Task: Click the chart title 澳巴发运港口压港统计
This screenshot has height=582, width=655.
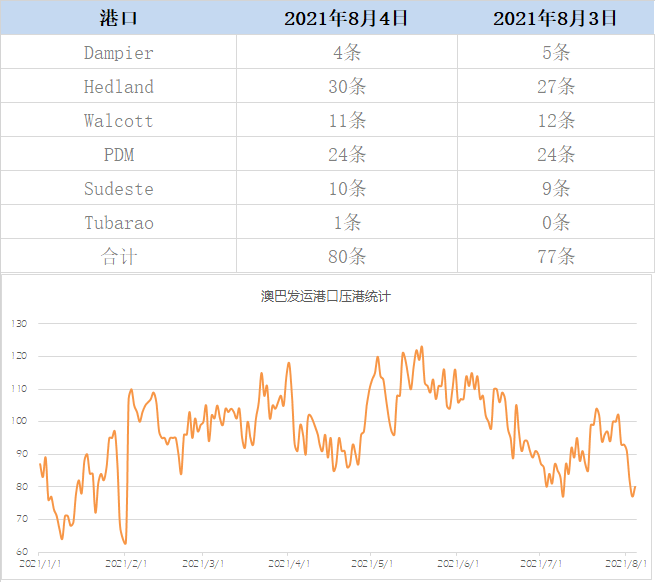Action: point(326,296)
